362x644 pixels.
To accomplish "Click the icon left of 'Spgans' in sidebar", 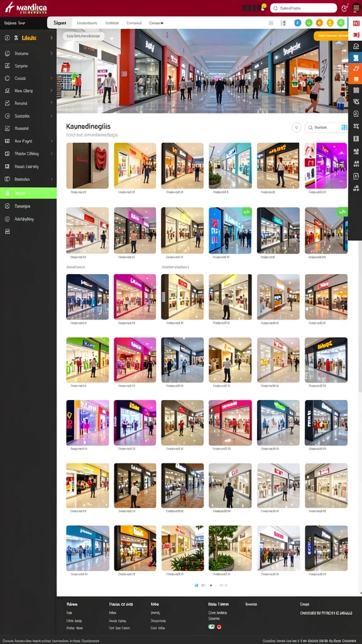I will pos(7,65).
